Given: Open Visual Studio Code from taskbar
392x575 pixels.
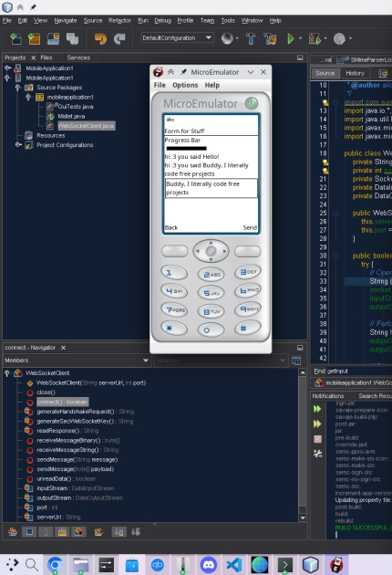Looking at the screenshot, I should [x=233, y=564].
